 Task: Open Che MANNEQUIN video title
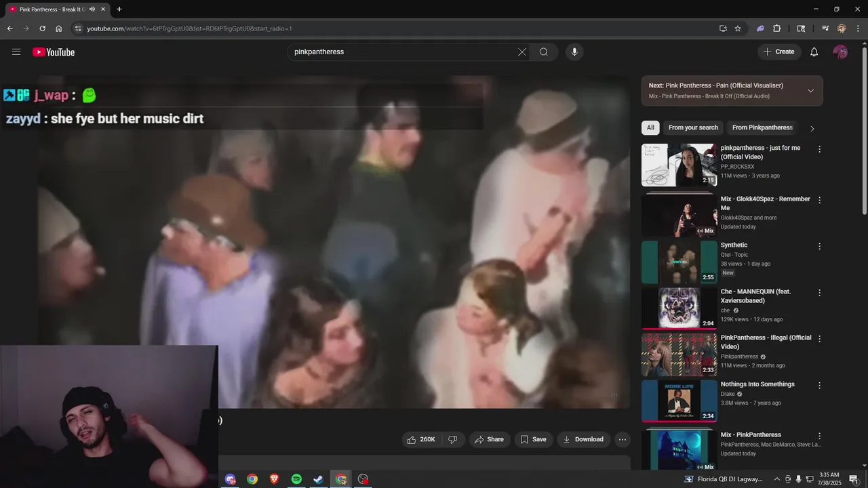(x=755, y=296)
